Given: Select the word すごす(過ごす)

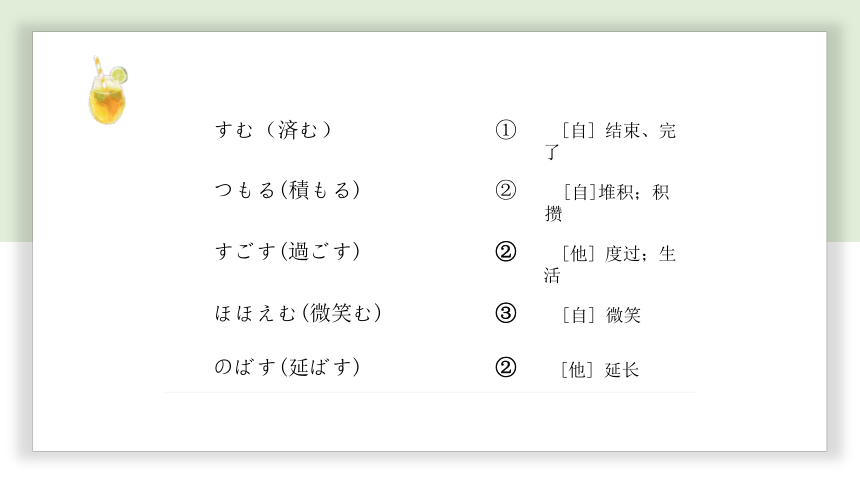Looking at the screenshot, I should point(287,252).
